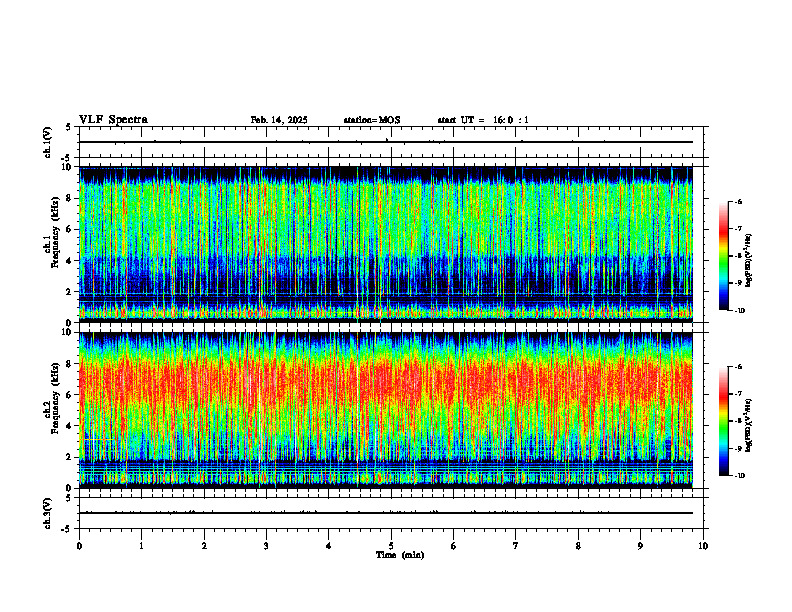This screenshot has width=792, height=612.
Task: Click the ch.2 spectrogram color scale bar
Action: 723,421
